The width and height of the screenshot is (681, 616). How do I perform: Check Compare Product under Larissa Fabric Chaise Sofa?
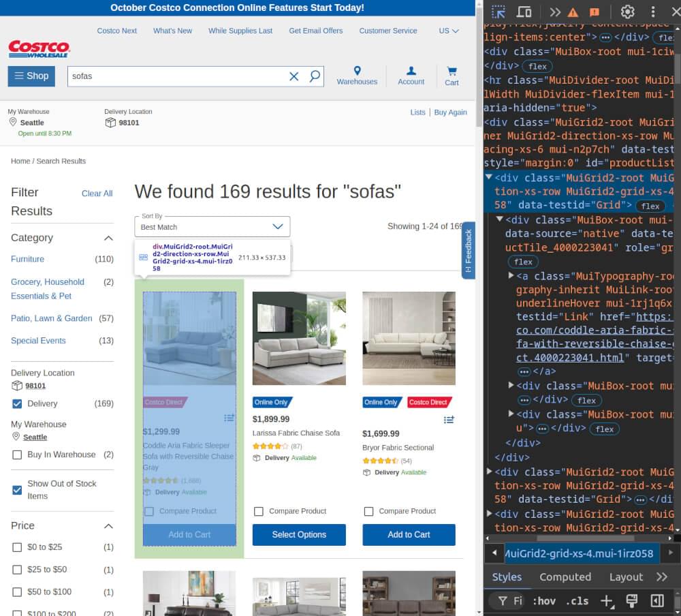tap(259, 510)
